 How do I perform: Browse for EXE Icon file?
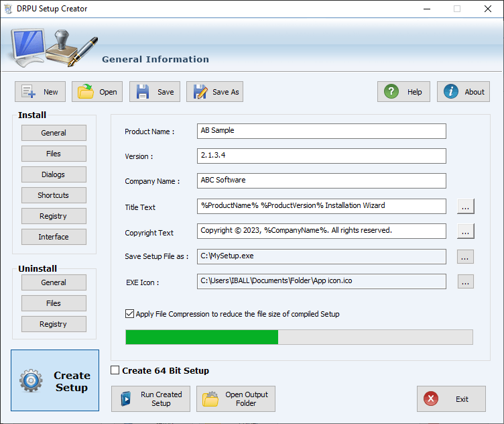click(x=465, y=282)
